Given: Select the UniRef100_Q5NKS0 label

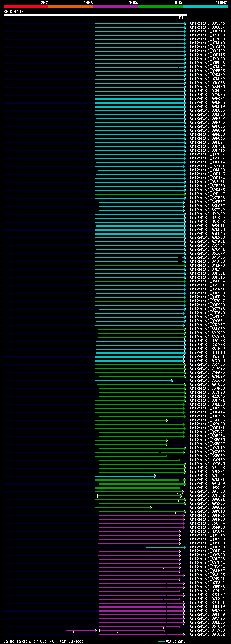Looking at the screenshot, I should point(207,527).
